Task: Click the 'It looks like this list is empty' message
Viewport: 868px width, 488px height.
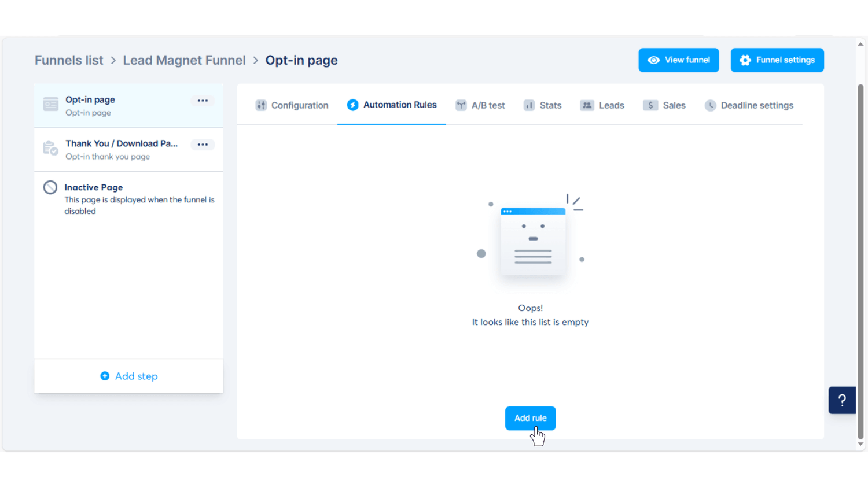Action: pos(530,322)
